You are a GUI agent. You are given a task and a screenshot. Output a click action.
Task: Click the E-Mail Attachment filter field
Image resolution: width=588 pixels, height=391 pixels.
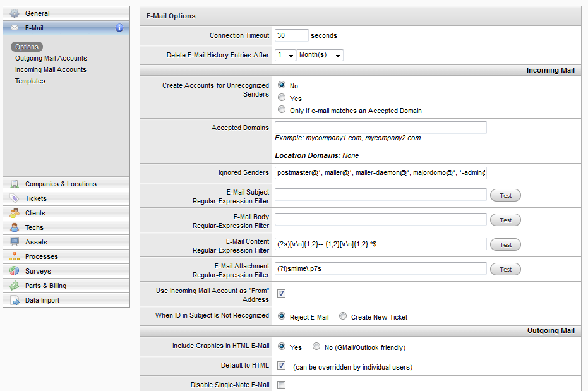(x=381, y=268)
